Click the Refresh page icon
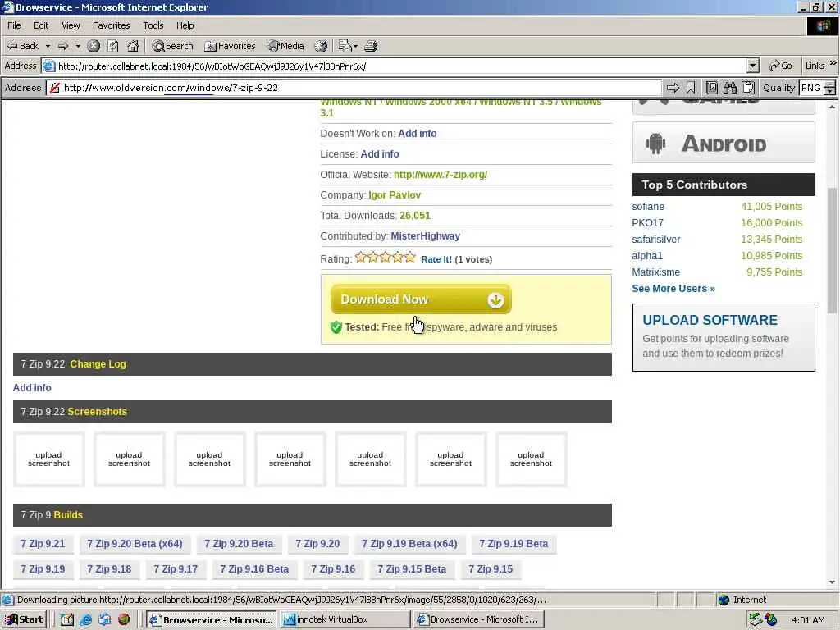 113,46
